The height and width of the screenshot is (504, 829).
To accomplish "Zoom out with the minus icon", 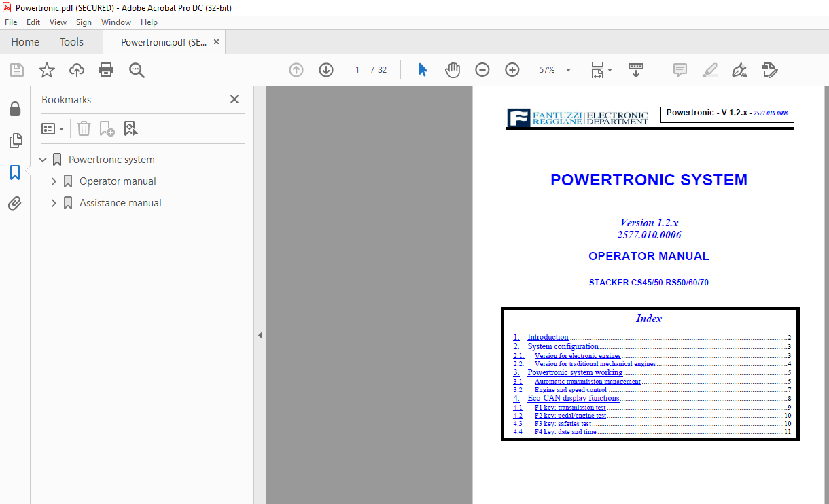I will (482, 70).
